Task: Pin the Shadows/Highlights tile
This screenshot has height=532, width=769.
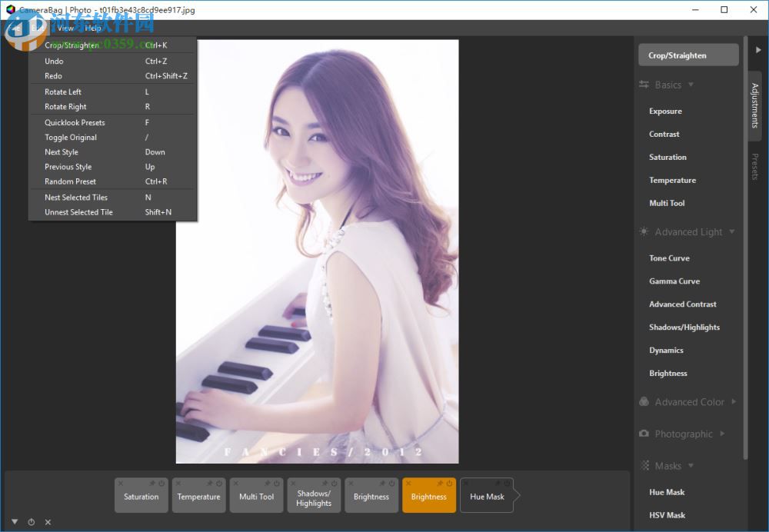Action: (x=325, y=483)
